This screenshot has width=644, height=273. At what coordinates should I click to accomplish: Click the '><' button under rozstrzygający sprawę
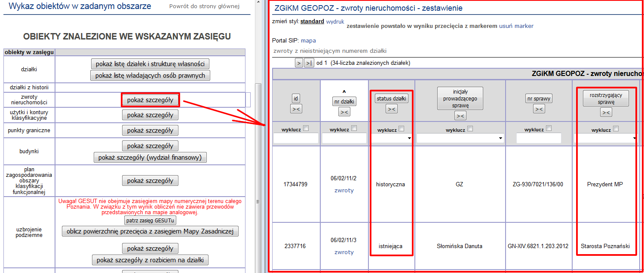tap(606, 112)
